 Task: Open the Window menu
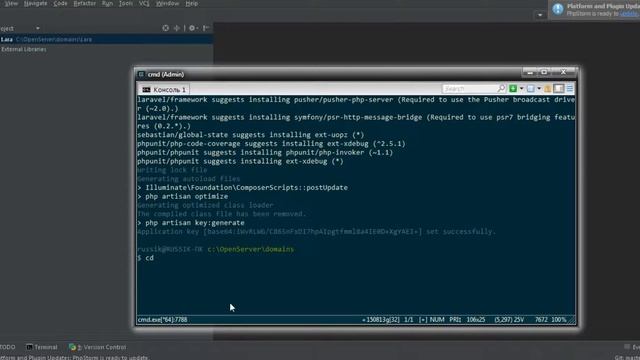point(167,4)
